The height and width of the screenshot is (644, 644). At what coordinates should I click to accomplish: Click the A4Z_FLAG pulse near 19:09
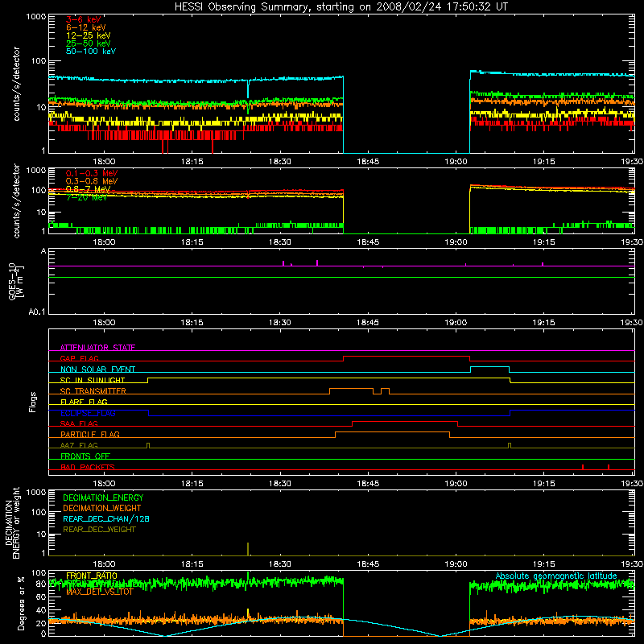[510, 446]
